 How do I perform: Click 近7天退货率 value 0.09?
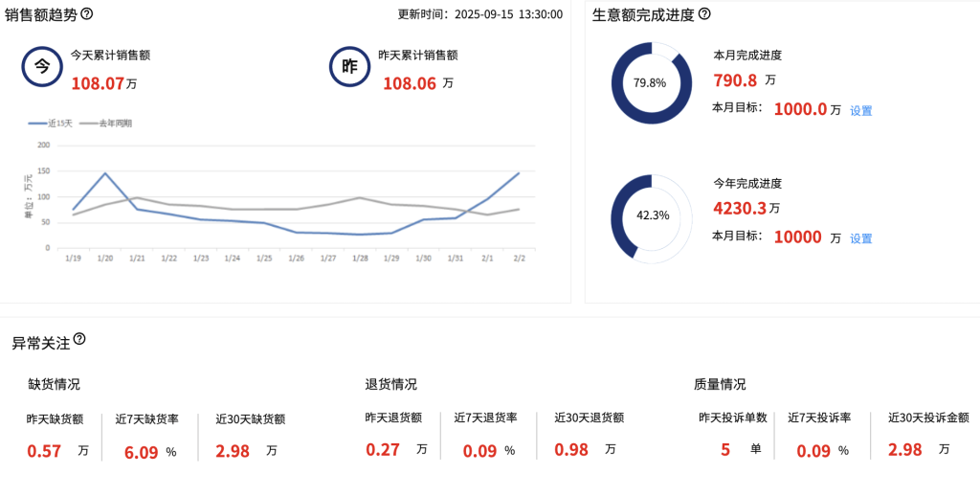coord(480,451)
